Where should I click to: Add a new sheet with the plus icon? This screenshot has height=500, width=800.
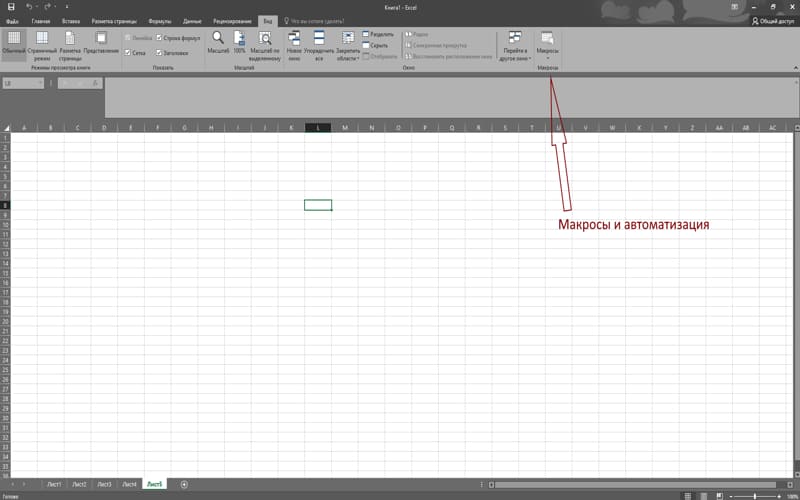[x=184, y=484]
